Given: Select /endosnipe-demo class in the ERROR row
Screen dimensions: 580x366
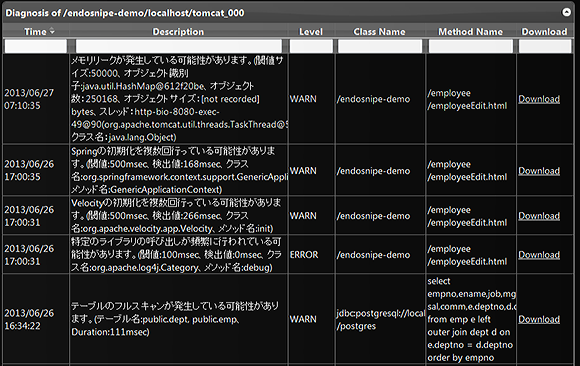Looking at the screenshot, I should (380, 255).
